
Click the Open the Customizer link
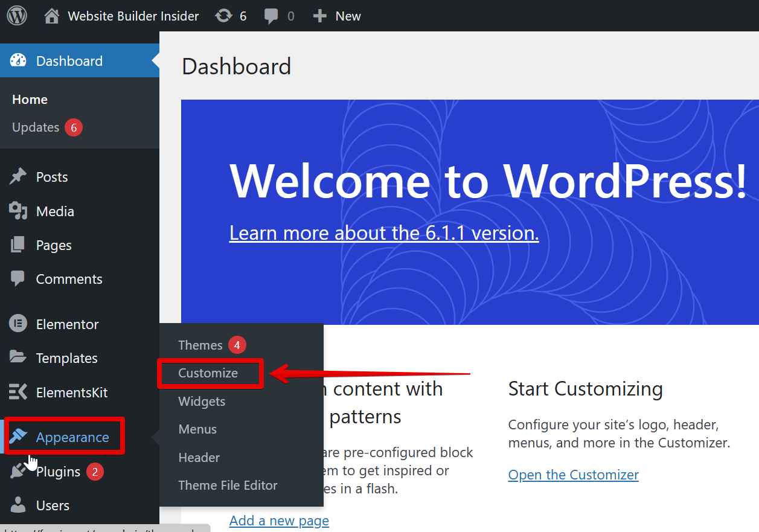pos(573,475)
